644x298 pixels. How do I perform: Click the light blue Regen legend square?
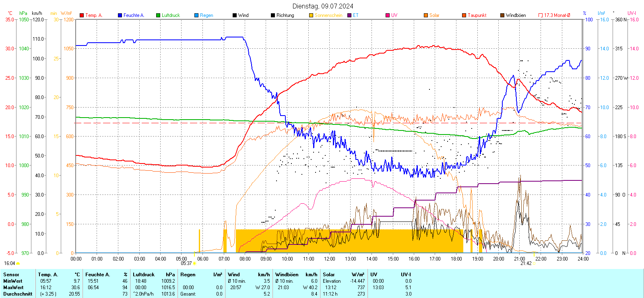click(x=196, y=15)
